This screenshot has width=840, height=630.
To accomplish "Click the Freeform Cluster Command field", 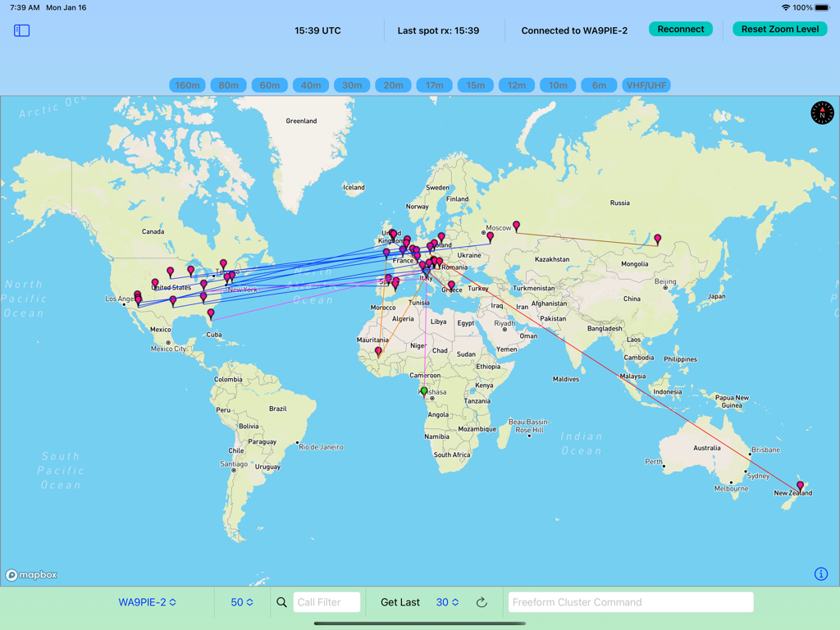I will tap(630, 601).
